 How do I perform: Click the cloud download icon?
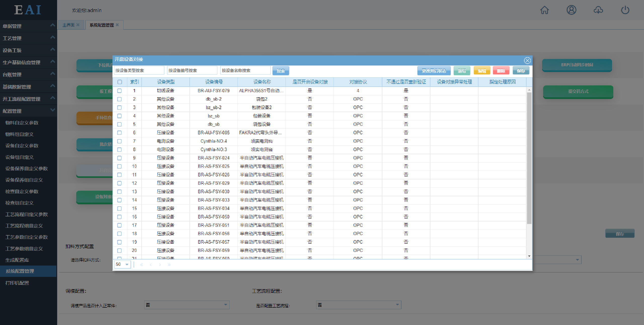598,10
